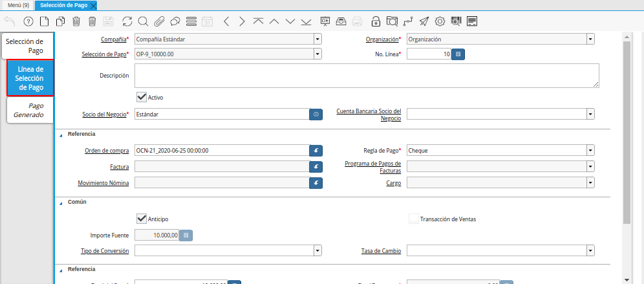Open Cuenta Bancaria Socio del Negocio dropdown
644x284 pixels.
(590, 114)
